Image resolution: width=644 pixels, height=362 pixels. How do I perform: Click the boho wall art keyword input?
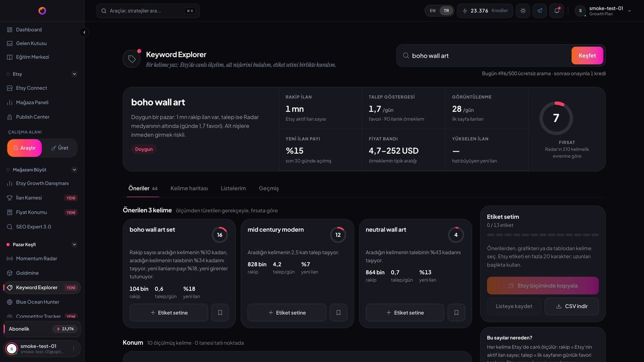click(489, 56)
